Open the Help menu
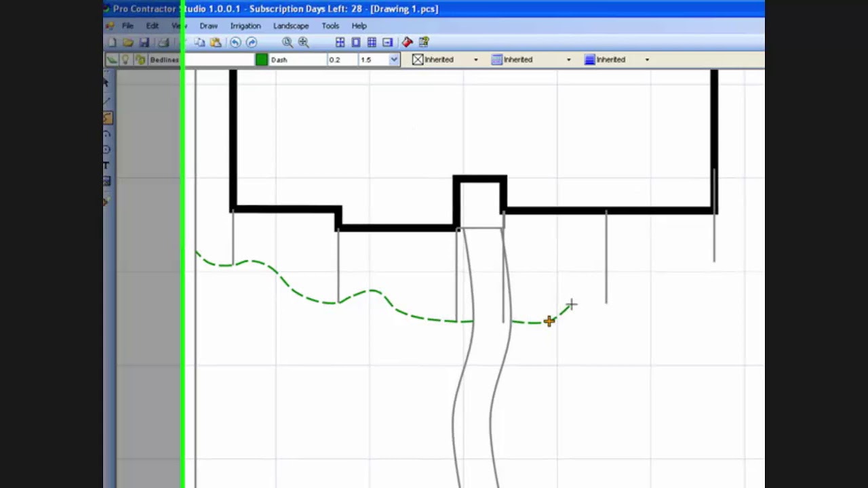 pyautogui.click(x=359, y=26)
